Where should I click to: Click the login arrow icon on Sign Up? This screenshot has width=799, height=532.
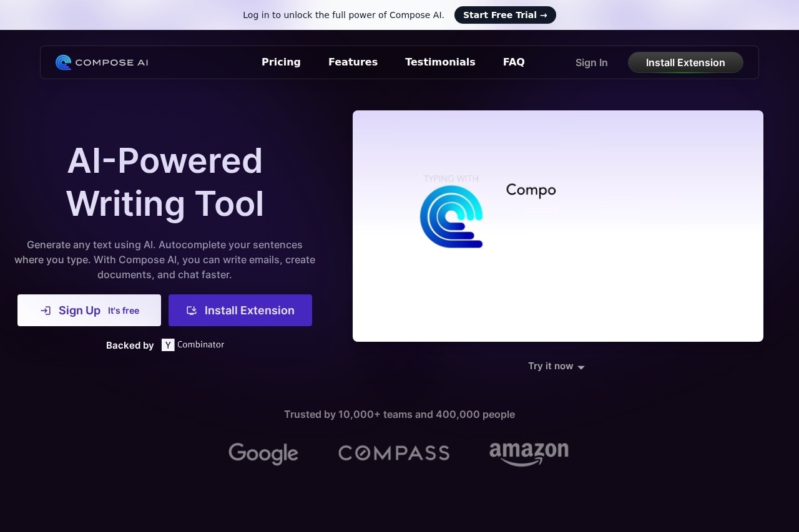[46, 311]
